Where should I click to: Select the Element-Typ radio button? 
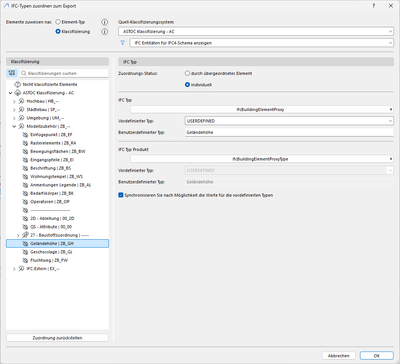coord(58,22)
